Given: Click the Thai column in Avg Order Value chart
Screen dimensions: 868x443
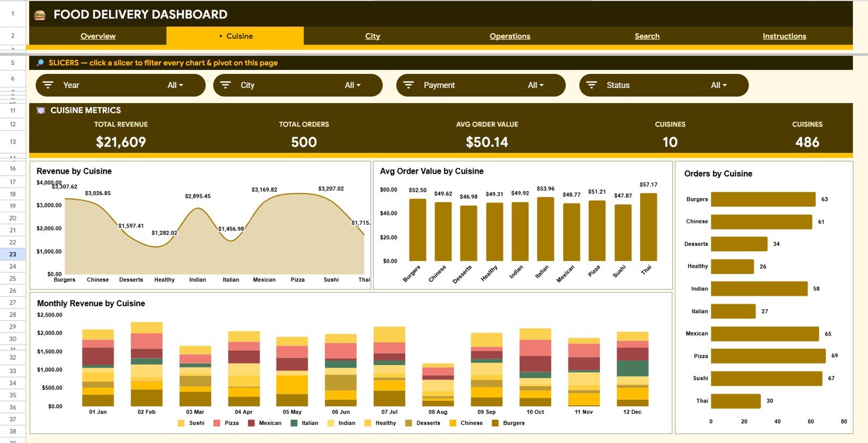Looking at the screenshot, I should (648, 227).
